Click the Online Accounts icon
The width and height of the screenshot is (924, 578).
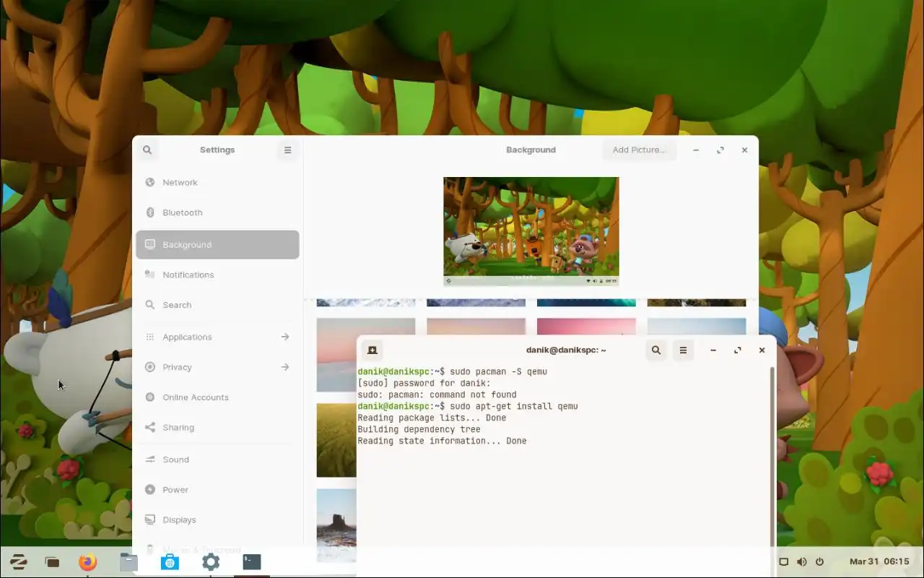[x=150, y=397]
